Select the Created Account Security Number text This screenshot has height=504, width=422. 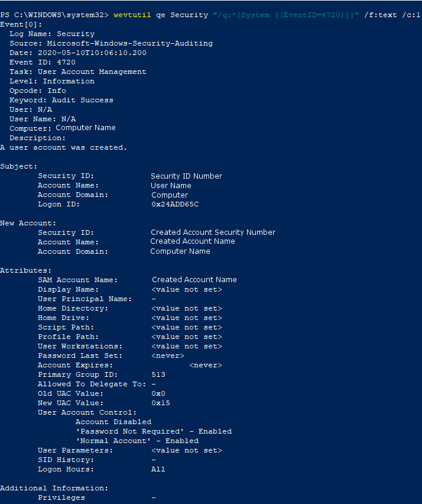pos(213,232)
